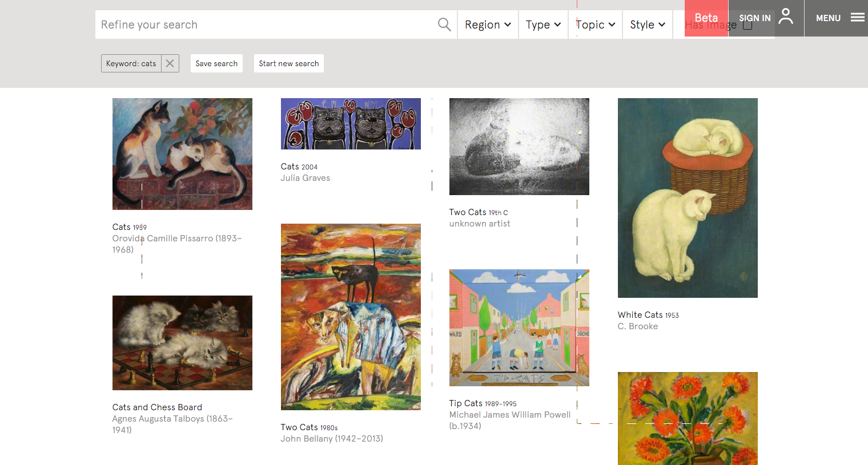Screen dimensions: 868x465
Task: Expand the Type dropdown
Action: pos(544,25)
